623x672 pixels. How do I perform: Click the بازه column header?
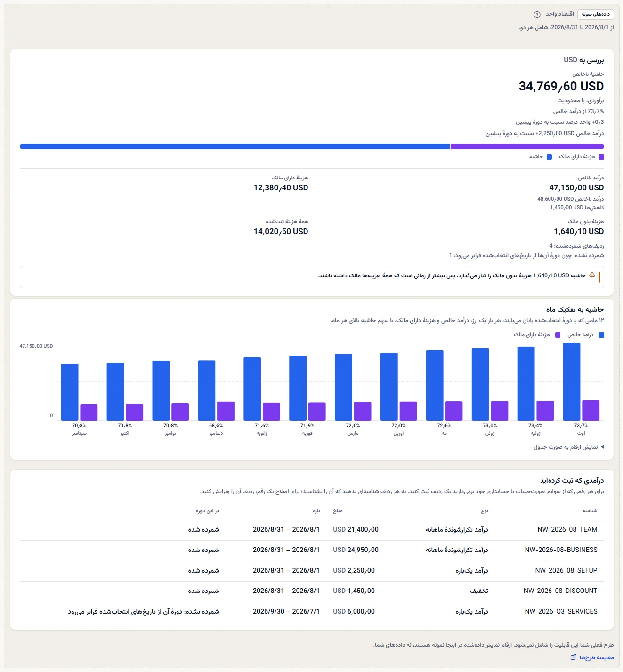[x=316, y=511]
